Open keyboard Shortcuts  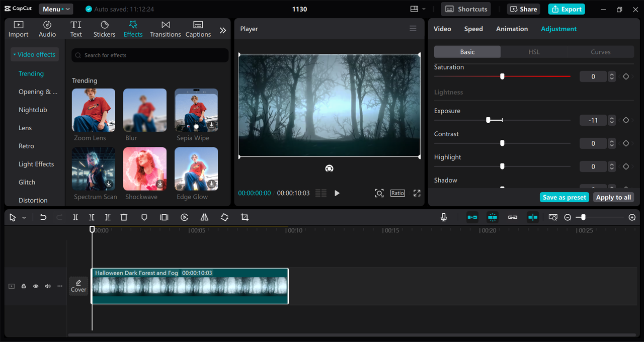[466, 9]
